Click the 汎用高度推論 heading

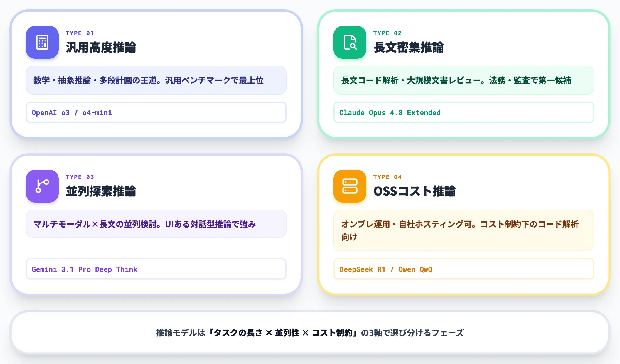[101, 48]
